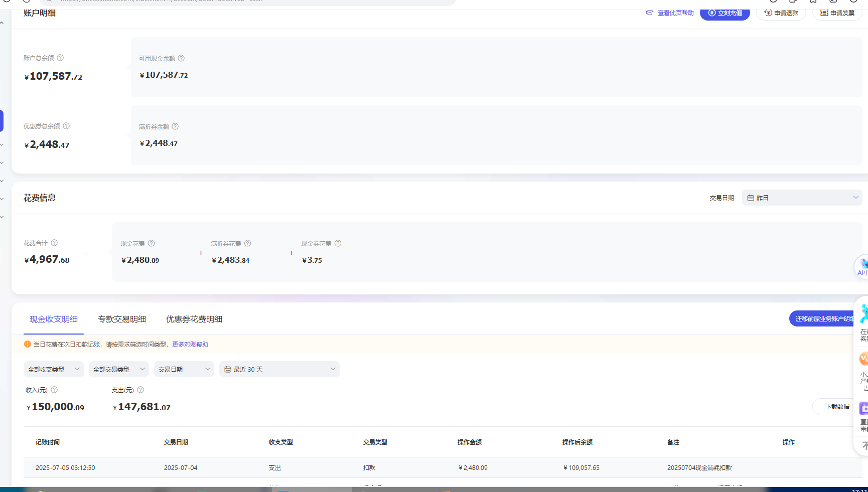
Task: Click help icon beside 满折券余额
Action: pos(175,126)
